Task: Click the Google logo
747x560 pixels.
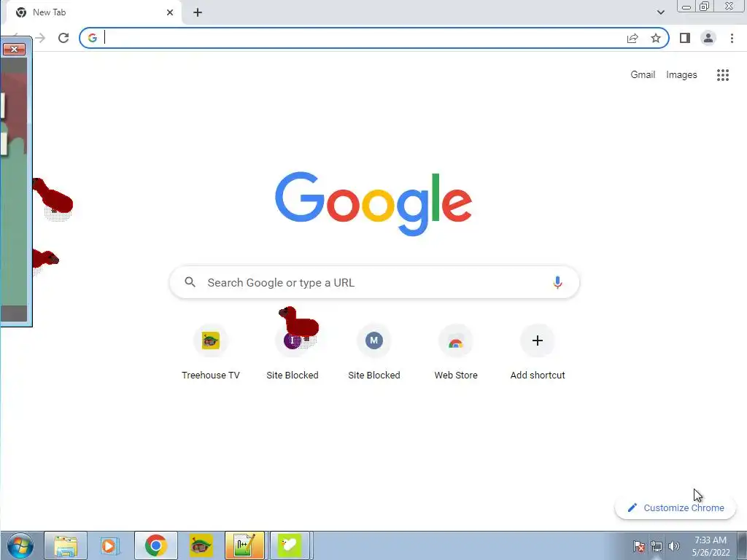Action: [373, 204]
